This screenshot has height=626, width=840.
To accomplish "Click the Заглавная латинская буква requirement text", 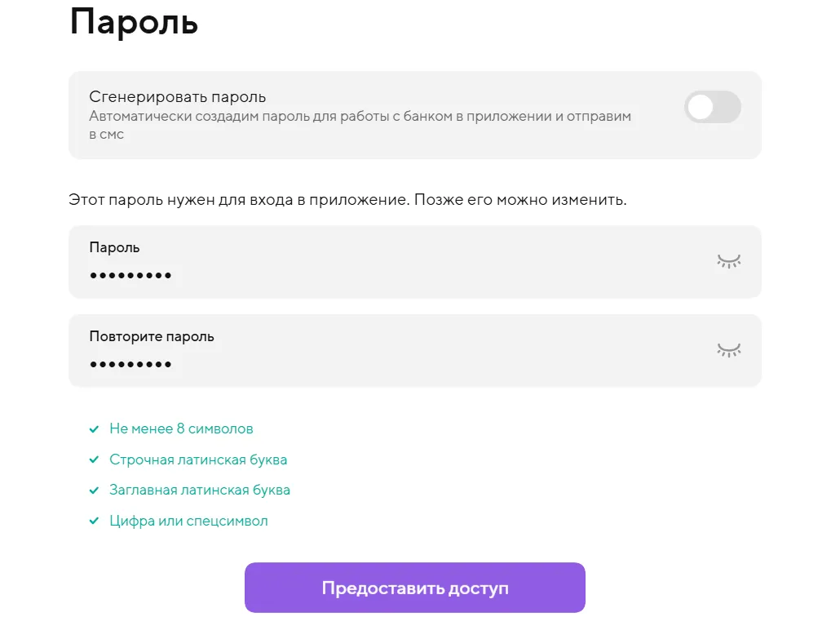I will tap(200, 491).
